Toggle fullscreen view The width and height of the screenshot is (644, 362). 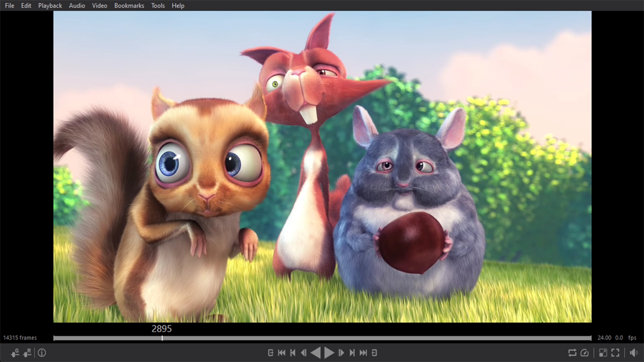click(x=615, y=353)
